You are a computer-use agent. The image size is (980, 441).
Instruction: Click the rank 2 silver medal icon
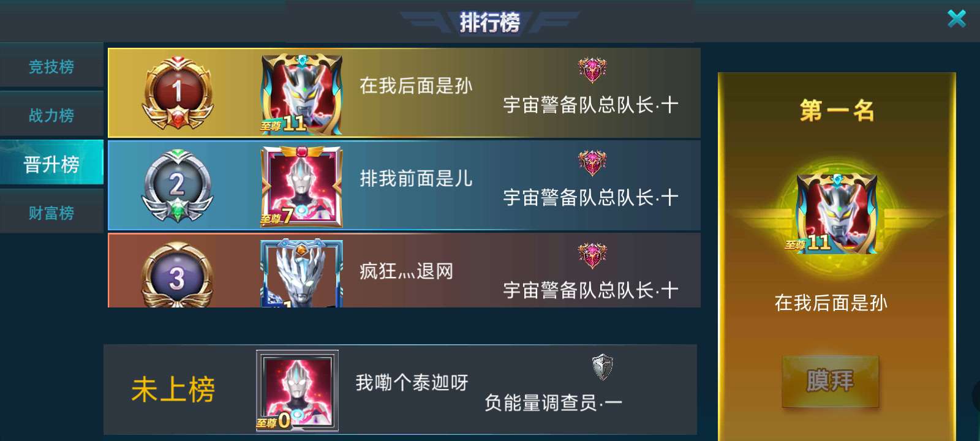[178, 186]
